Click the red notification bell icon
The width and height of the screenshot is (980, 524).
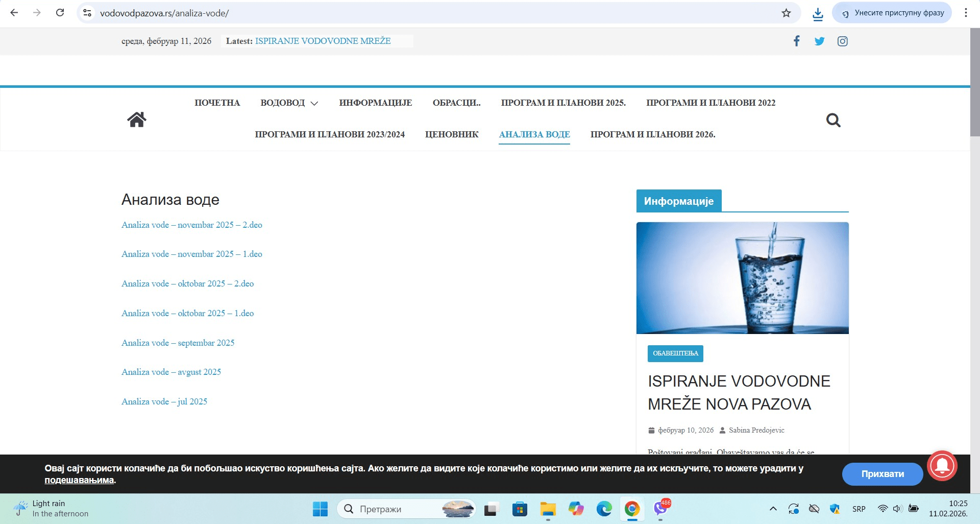[x=942, y=465]
